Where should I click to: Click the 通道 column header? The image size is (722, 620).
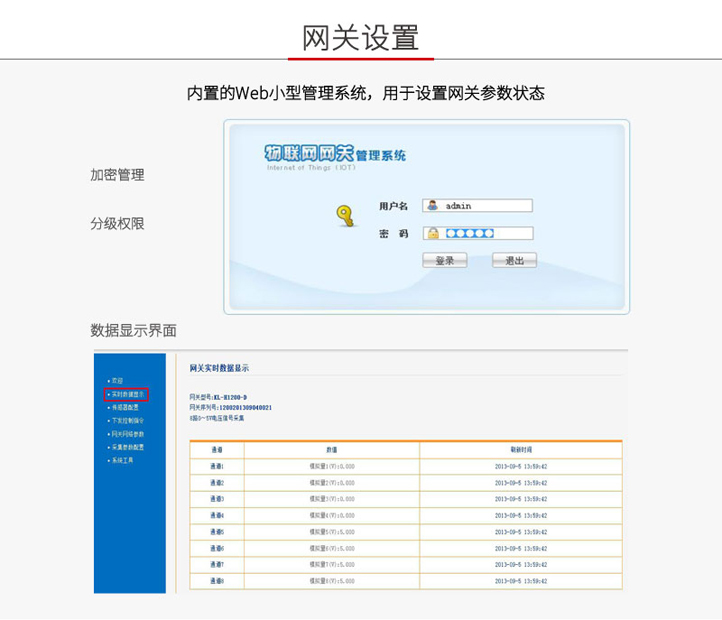coord(217,450)
